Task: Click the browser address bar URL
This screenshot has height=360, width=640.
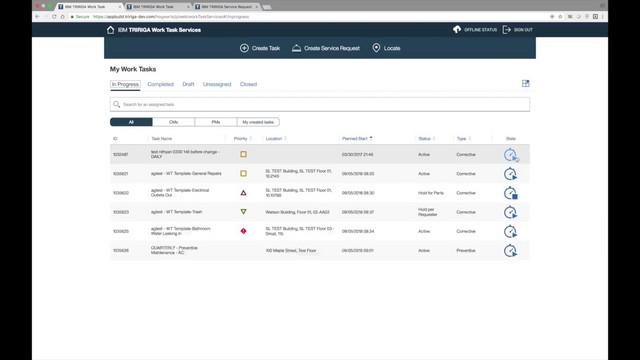Action: 171,17
